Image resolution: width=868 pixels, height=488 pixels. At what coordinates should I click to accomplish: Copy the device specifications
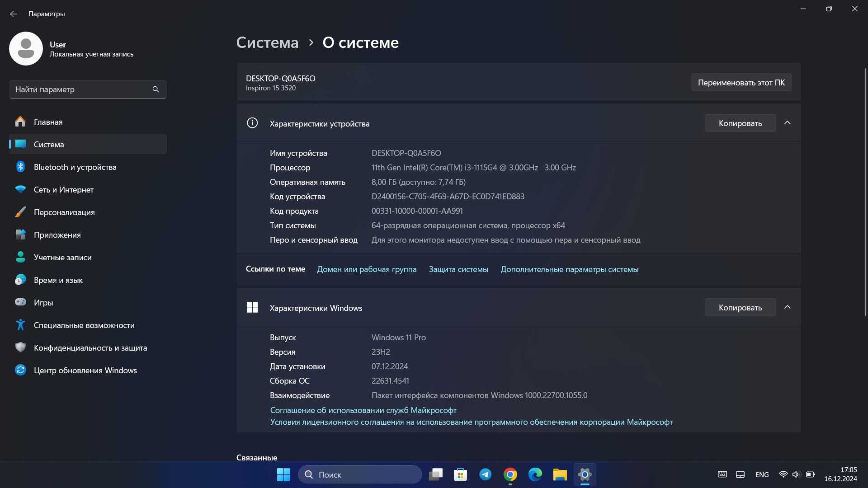pyautogui.click(x=741, y=123)
